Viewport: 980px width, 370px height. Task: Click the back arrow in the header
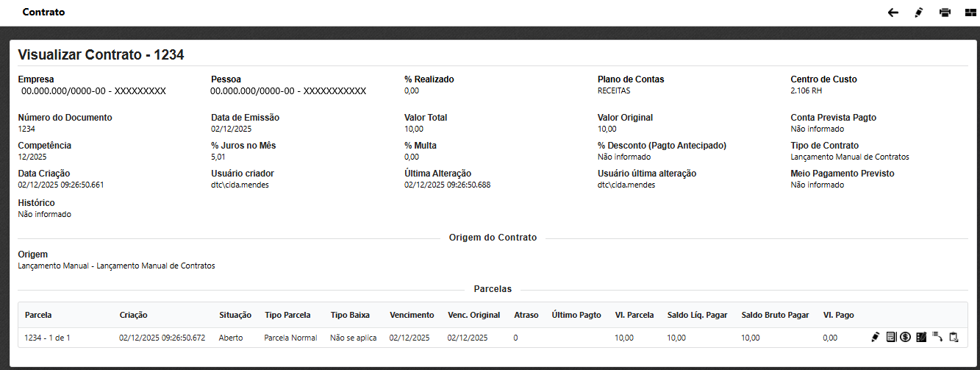893,13
